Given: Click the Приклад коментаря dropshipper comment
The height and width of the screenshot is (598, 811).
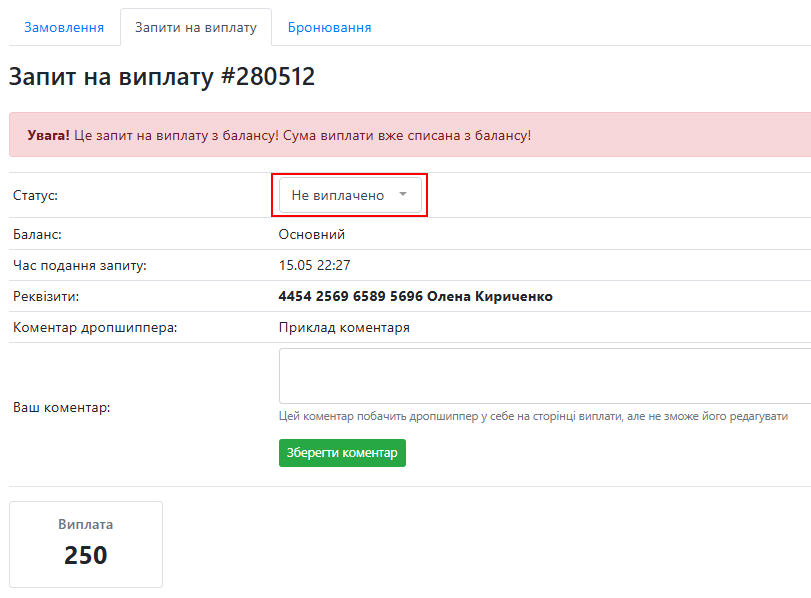Looking at the screenshot, I should pos(344,327).
